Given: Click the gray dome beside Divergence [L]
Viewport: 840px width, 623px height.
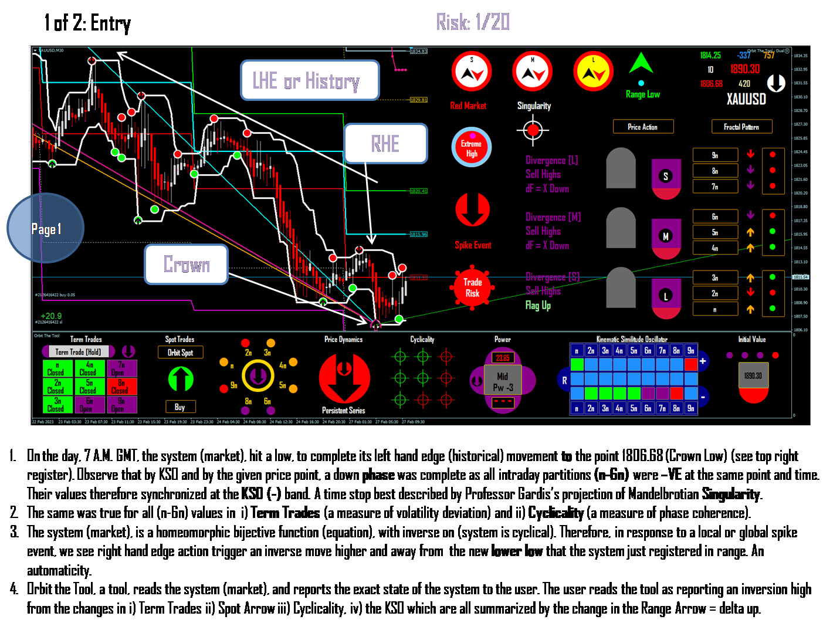Looking at the screenshot, I should [x=621, y=168].
